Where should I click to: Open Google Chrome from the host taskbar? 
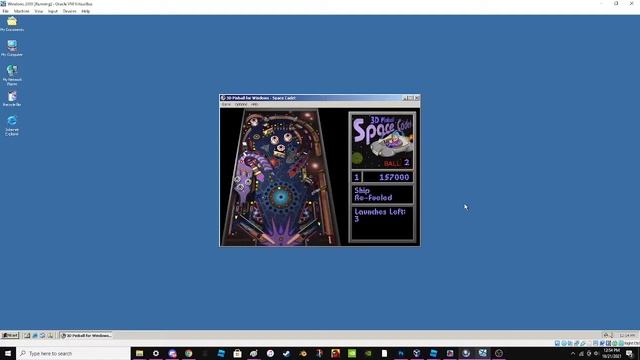[189, 353]
